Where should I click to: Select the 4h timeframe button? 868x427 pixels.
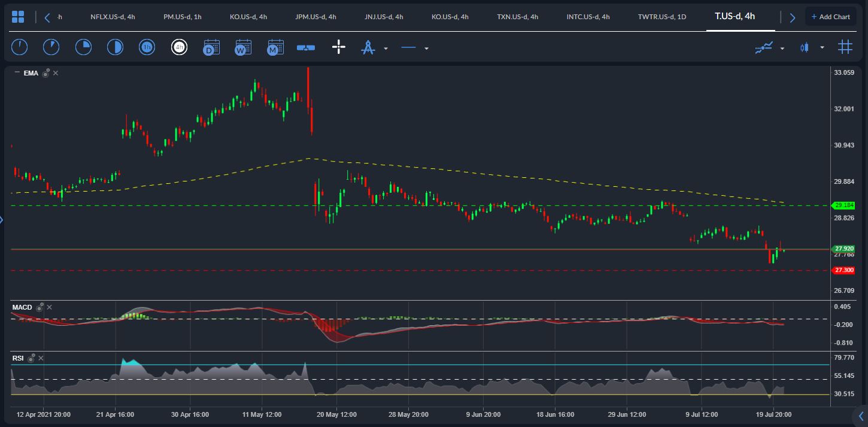[x=179, y=47]
